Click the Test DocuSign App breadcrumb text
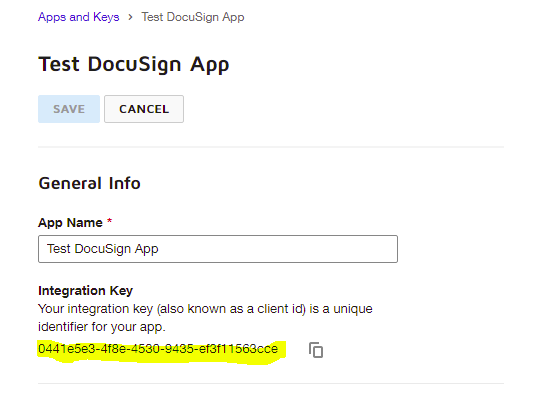 click(x=193, y=17)
